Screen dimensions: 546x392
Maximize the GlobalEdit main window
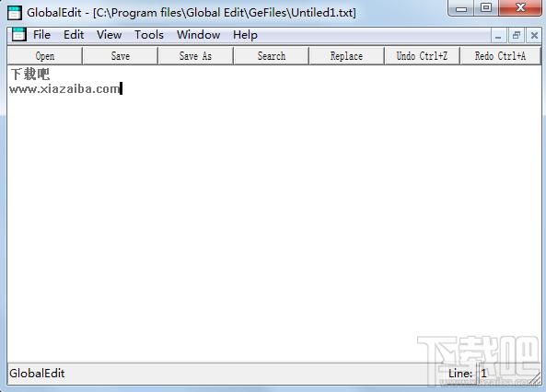tap(486, 8)
